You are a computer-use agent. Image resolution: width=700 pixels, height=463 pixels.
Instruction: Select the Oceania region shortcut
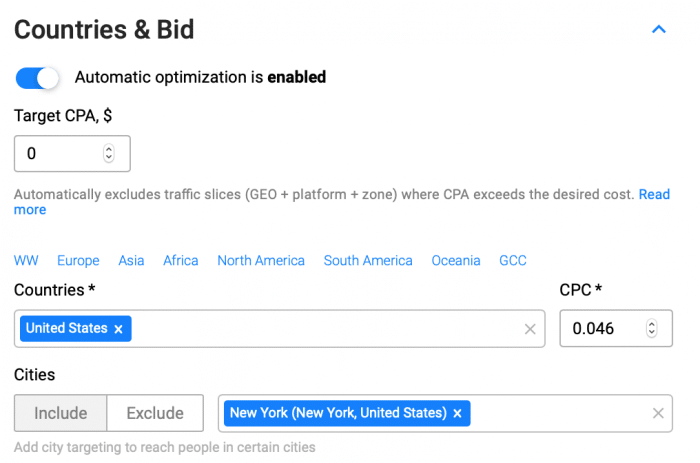tap(456, 260)
